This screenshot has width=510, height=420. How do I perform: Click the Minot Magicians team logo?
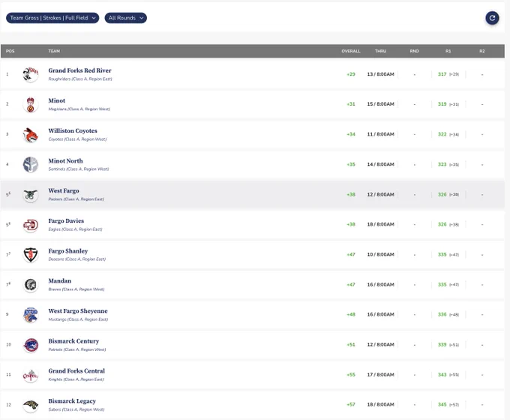pyautogui.click(x=31, y=104)
